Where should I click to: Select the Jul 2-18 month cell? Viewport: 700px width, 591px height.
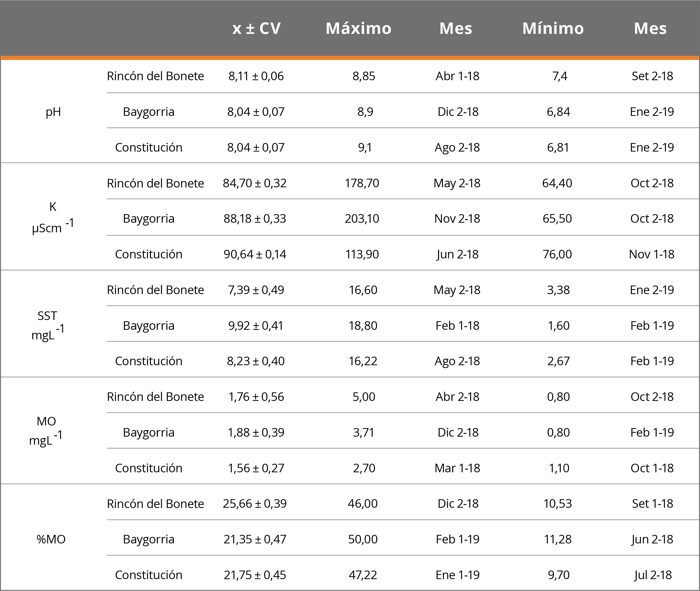[652, 575]
